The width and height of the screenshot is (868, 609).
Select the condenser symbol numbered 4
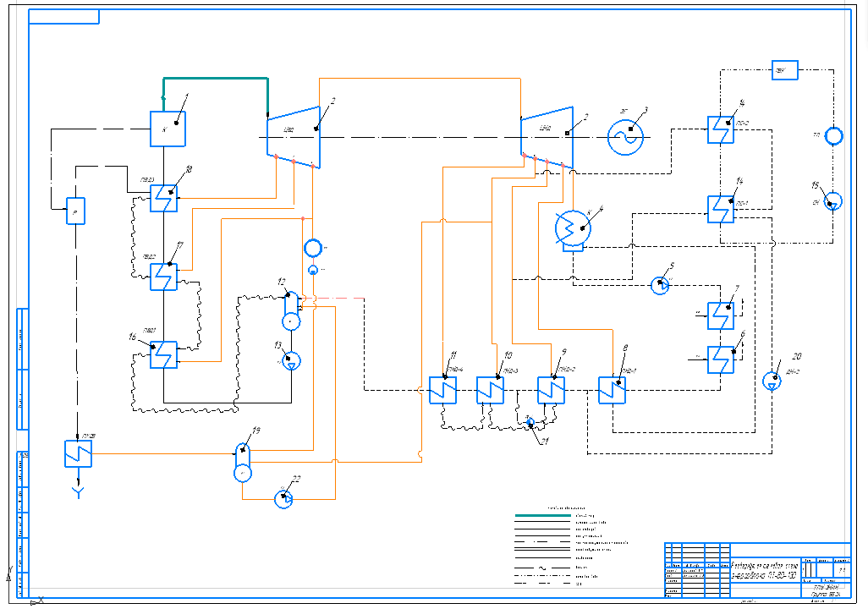point(573,230)
